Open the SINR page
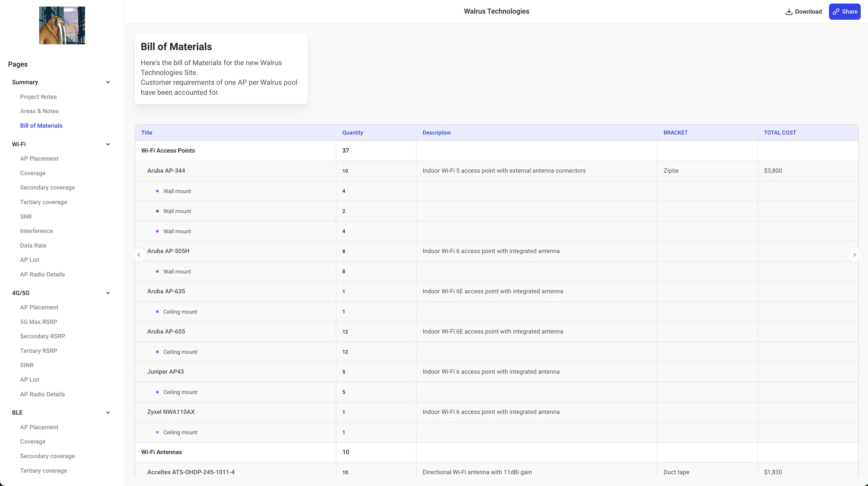This screenshot has height=486, width=868. 27,366
